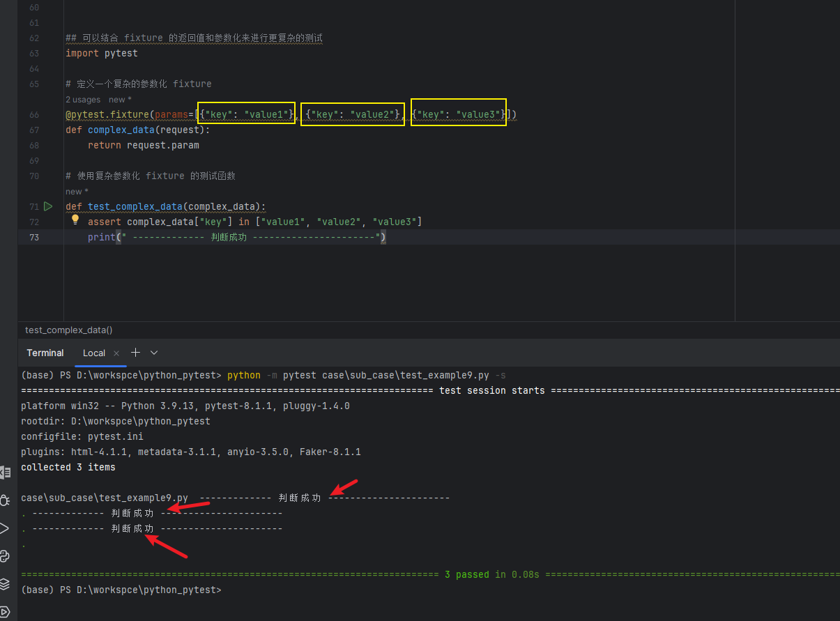Open the Run tool window icon
Screen dimensions: 840x621
(x=6, y=528)
